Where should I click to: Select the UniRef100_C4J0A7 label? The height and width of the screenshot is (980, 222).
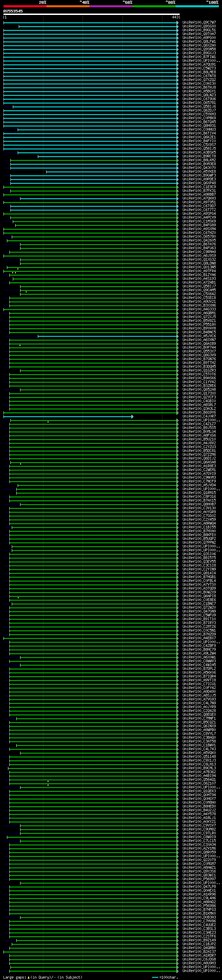[199, 416]
